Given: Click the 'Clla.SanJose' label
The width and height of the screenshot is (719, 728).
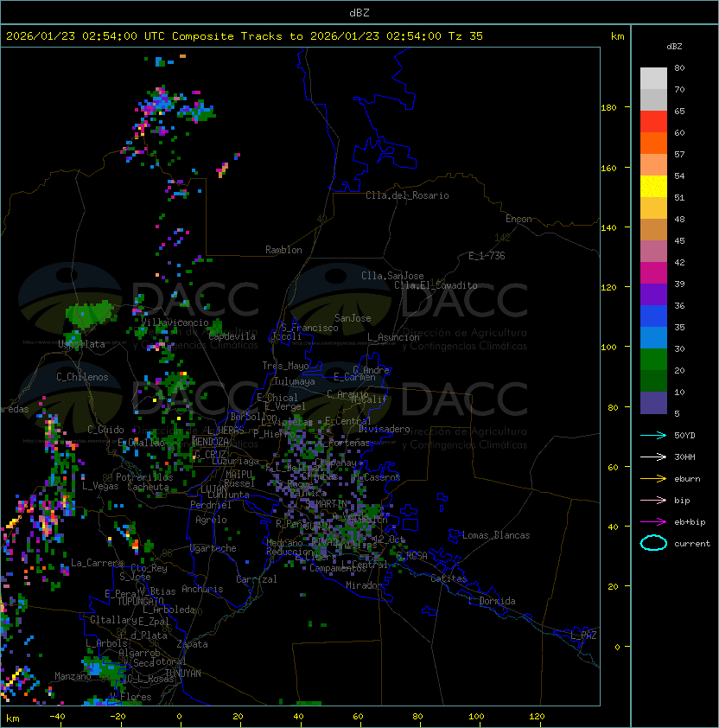Looking at the screenshot, I should tap(392, 276).
